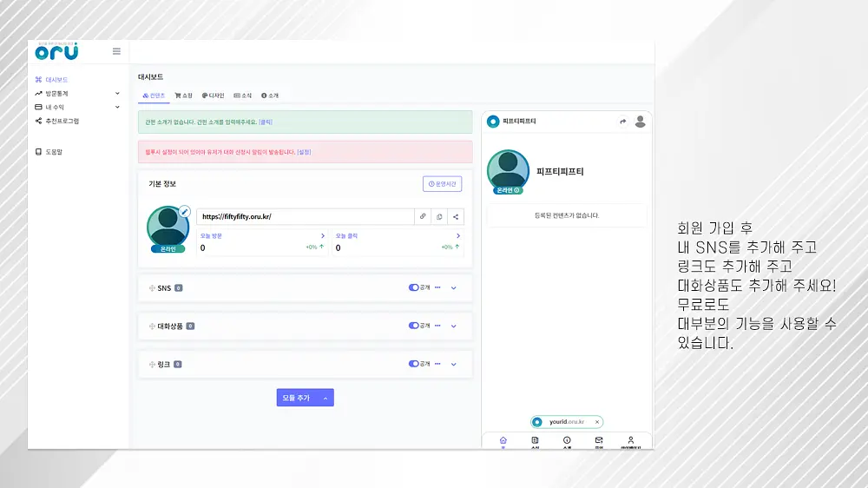Viewport: 868px width, 488px height.
Task: Open the user avatar icon in preview header
Action: coord(640,122)
